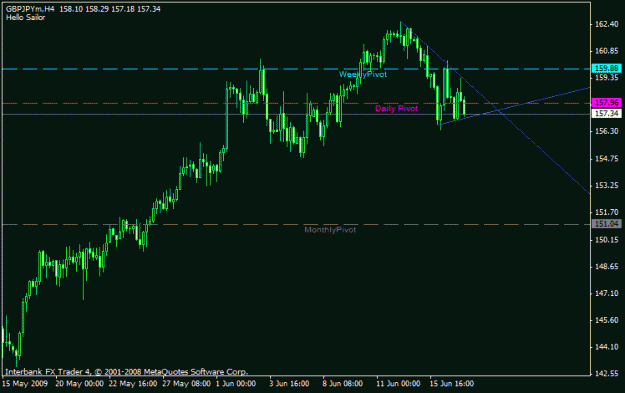Click the 8 Jun 08:00 time label
Viewport: 625px width, 393px height.
(x=343, y=384)
